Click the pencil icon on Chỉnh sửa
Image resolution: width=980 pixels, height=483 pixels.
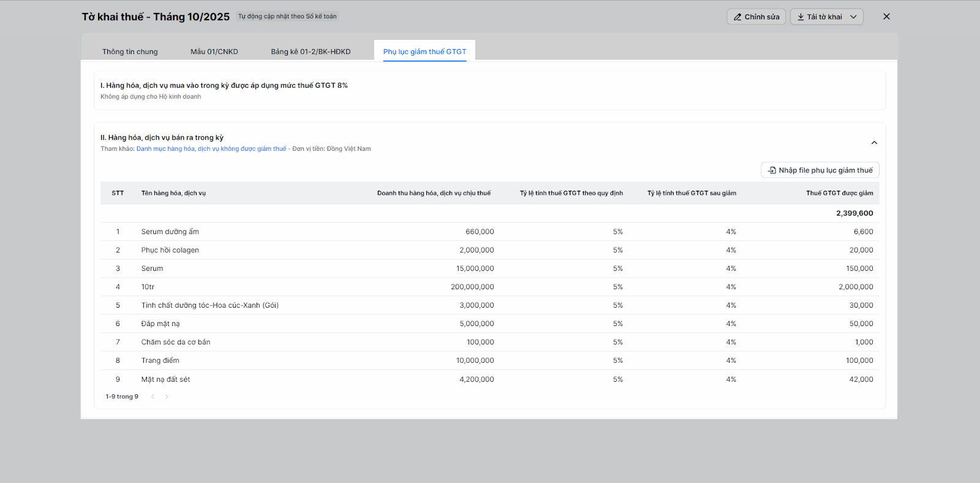coord(737,17)
